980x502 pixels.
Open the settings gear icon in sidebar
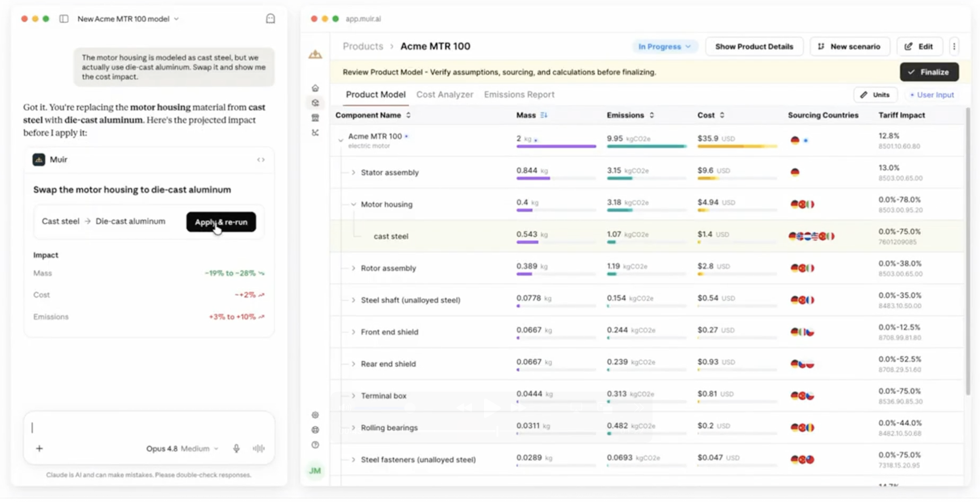coord(315,415)
